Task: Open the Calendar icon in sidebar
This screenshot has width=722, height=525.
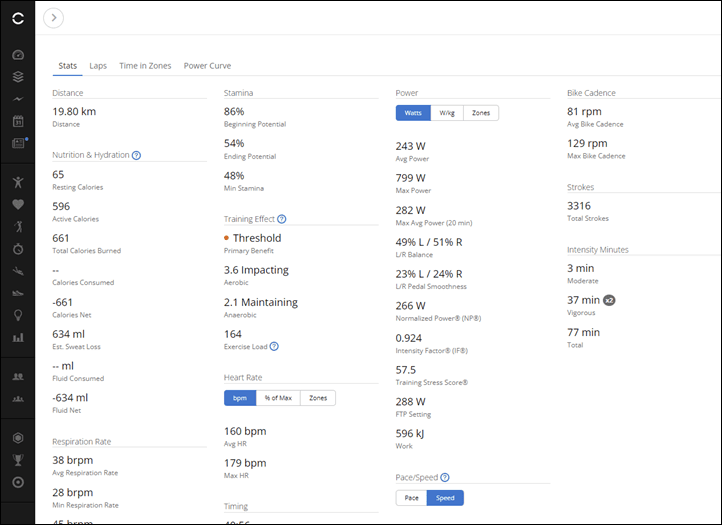Action: click(18, 121)
